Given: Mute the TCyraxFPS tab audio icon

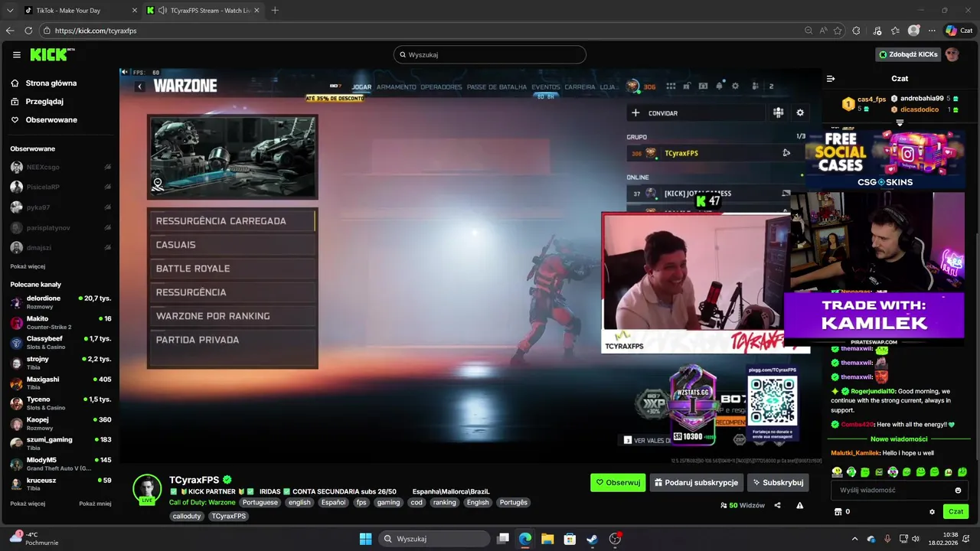Looking at the screenshot, I should point(162,10).
